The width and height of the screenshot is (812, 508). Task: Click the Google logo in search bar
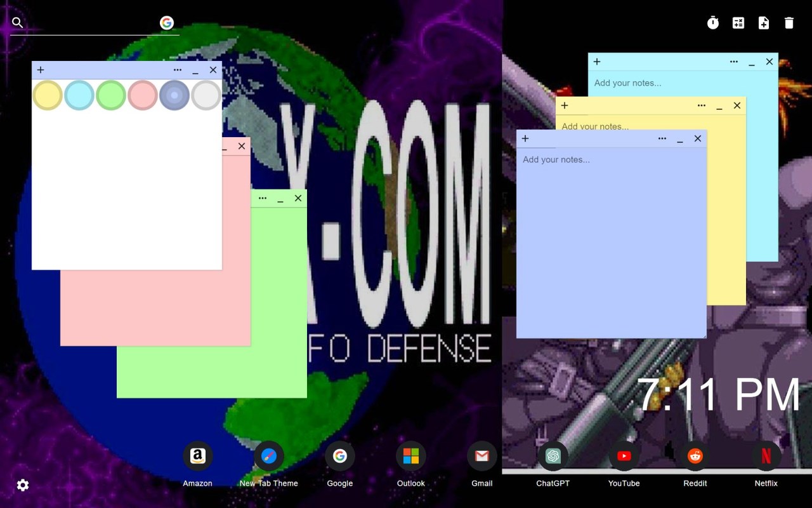(167, 23)
